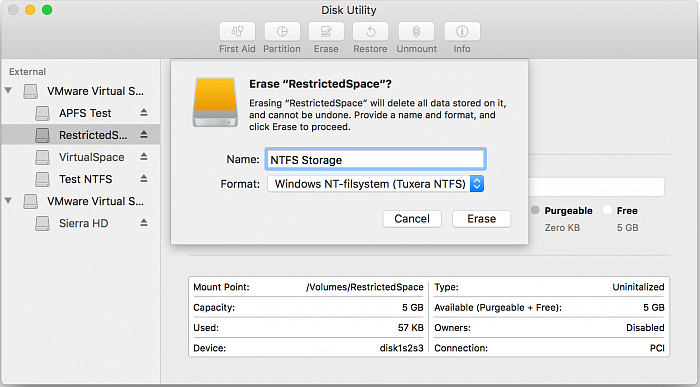Click the Sierra HD drive icon
The image size is (700, 387).
(x=42, y=223)
